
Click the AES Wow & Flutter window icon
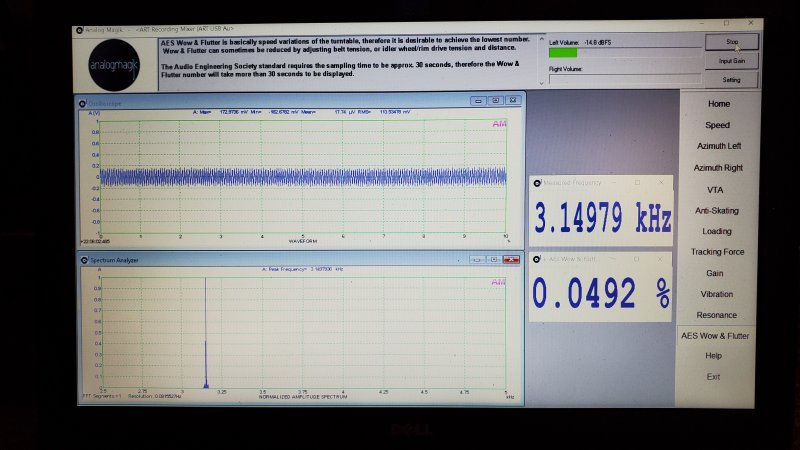click(x=536, y=259)
